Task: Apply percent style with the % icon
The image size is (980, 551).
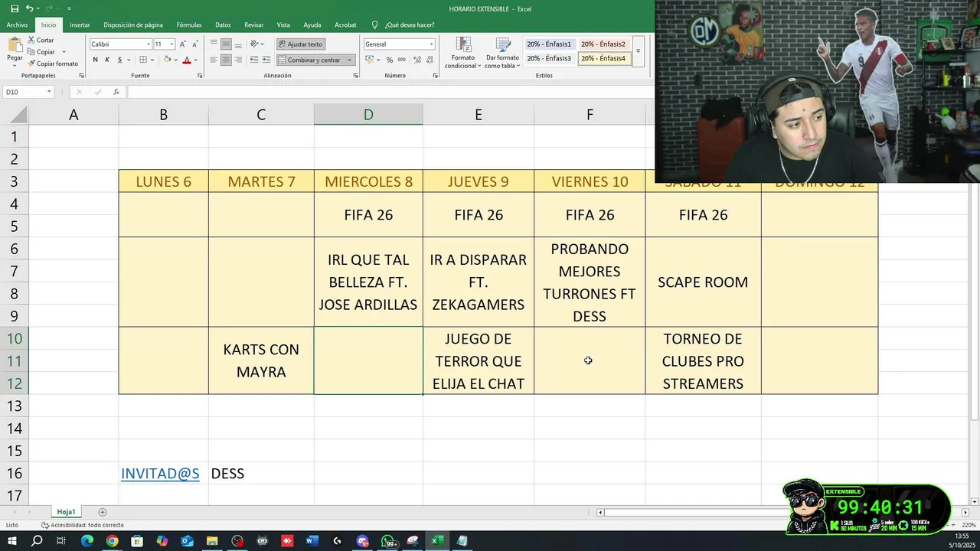Action: click(390, 60)
